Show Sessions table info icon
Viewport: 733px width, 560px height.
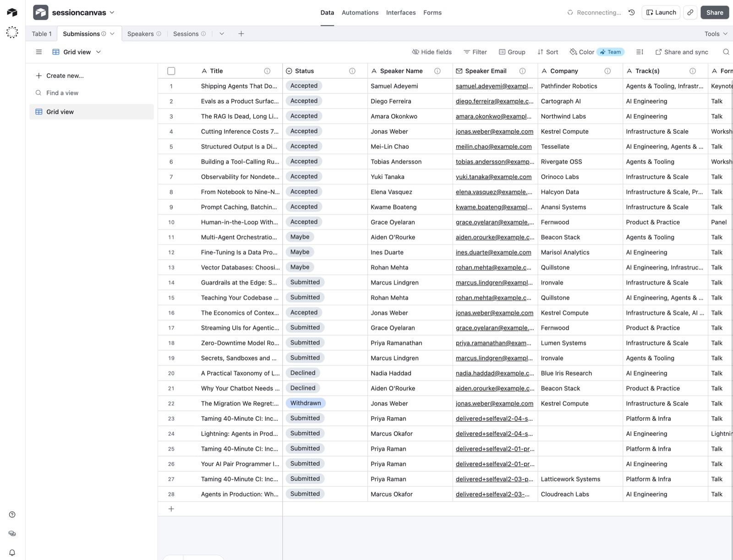(203, 33)
